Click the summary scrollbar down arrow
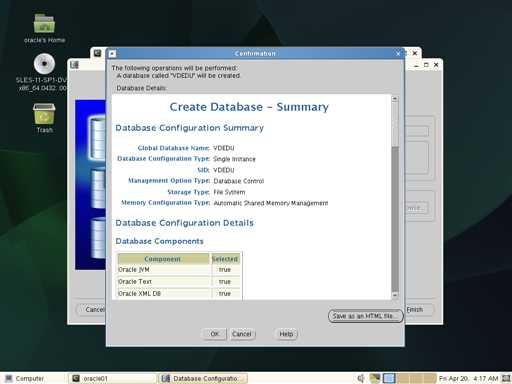Screen dimensions: 512x384 (395, 295)
